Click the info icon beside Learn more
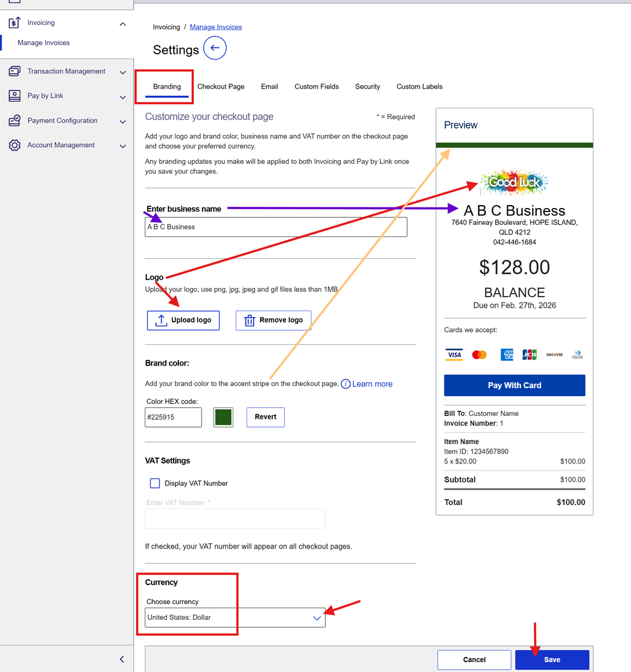 pyautogui.click(x=346, y=384)
